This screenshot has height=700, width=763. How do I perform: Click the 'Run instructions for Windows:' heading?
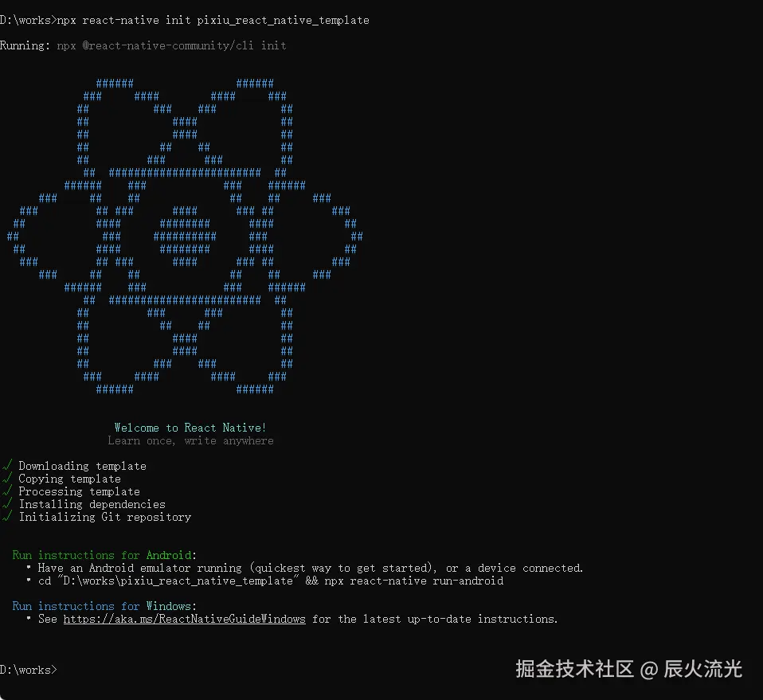click(104, 606)
